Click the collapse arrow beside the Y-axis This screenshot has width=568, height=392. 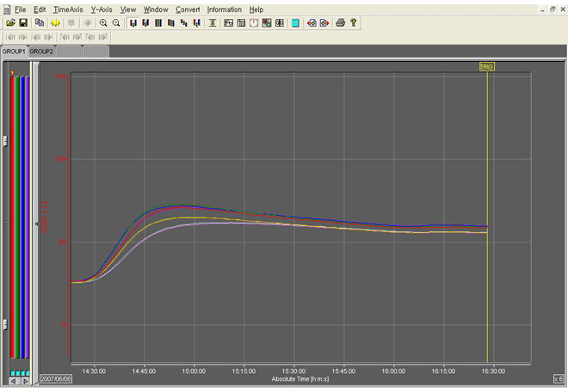[x=36, y=224]
